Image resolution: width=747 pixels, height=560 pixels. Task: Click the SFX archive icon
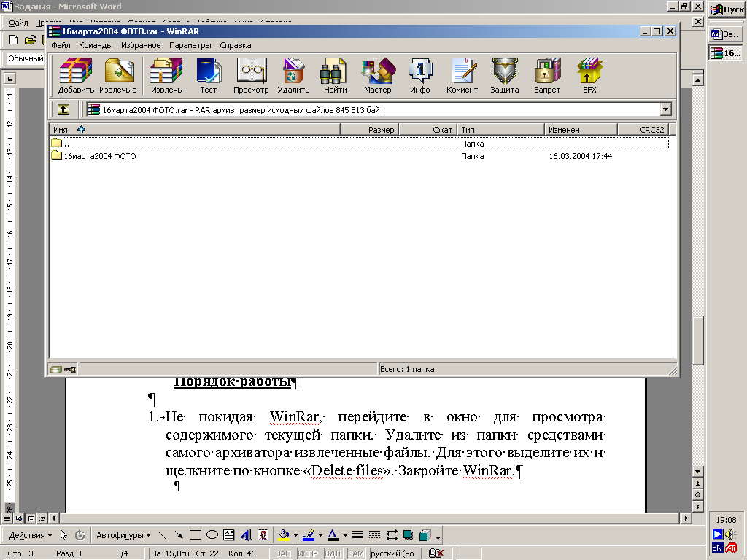coord(589,76)
